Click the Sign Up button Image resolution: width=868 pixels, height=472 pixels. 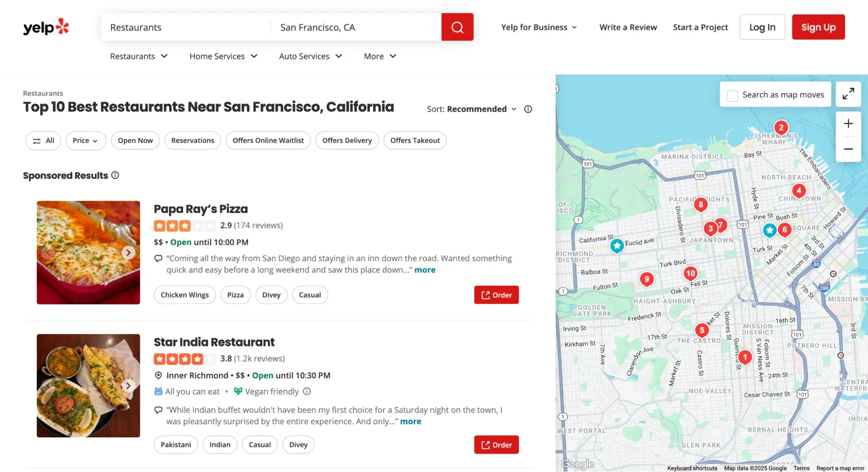pos(818,27)
